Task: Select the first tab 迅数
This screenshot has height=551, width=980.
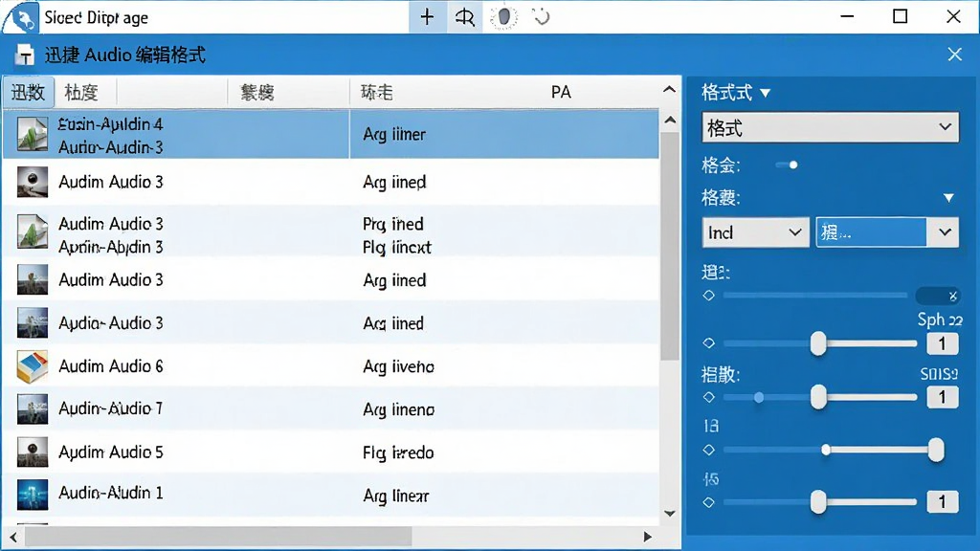Action: [x=28, y=93]
